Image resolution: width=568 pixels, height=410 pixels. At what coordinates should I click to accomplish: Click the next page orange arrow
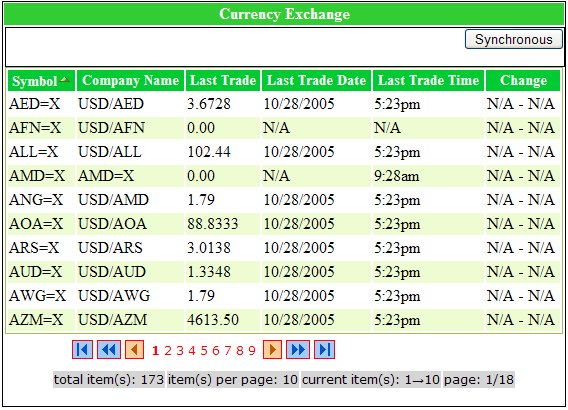272,350
